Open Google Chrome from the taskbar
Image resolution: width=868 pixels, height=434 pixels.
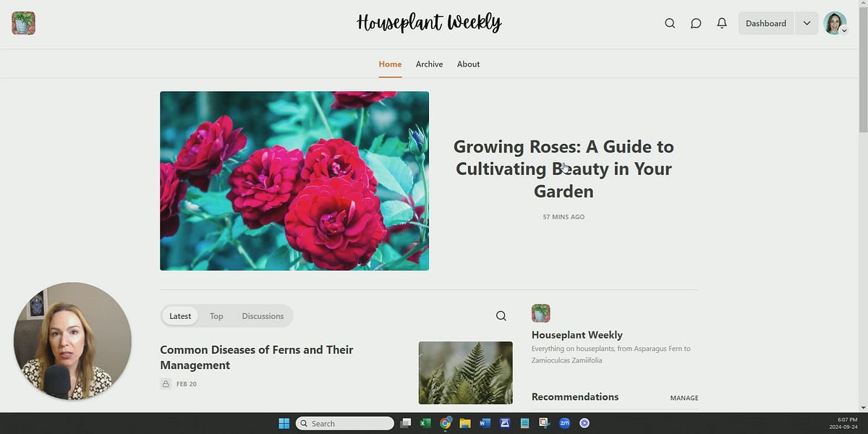tap(445, 423)
